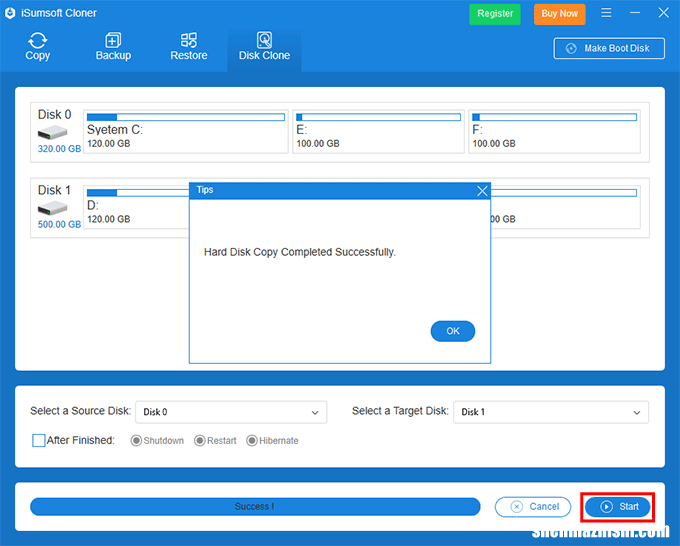
Task: Click the Select a Source Disk label
Action: pos(81,411)
